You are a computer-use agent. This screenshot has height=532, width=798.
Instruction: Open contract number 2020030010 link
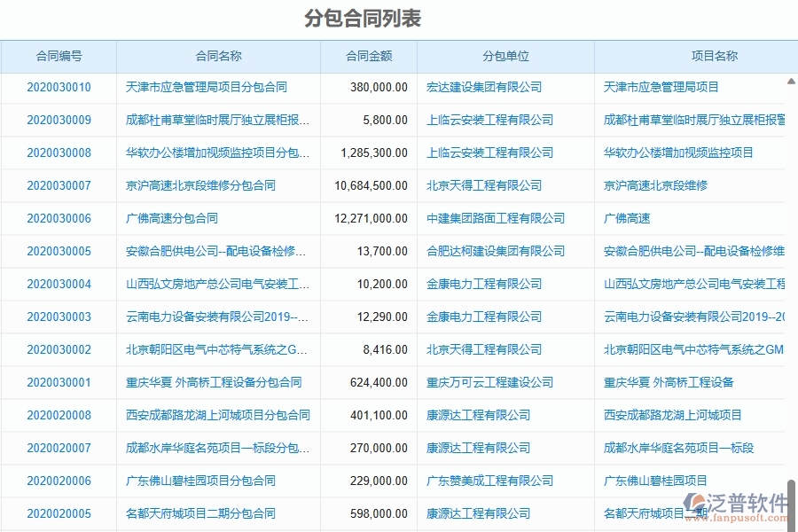tap(58, 87)
